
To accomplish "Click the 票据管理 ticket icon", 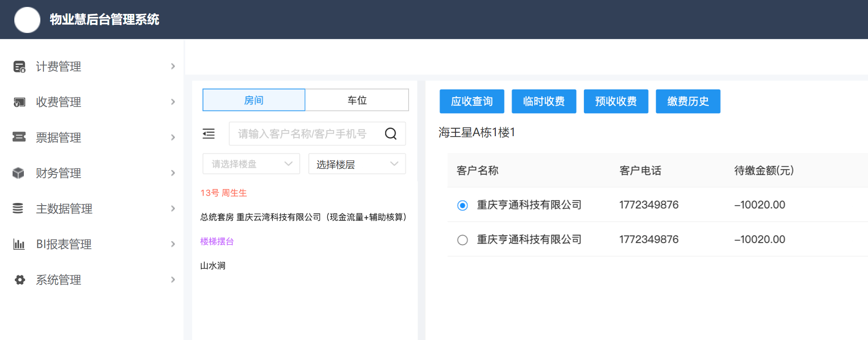I will pyautogui.click(x=19, y=137).
